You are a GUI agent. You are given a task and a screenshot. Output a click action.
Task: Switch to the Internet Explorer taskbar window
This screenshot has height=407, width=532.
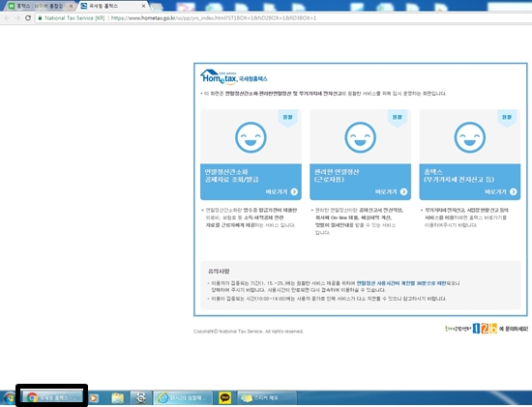click(x=184, y=397)
